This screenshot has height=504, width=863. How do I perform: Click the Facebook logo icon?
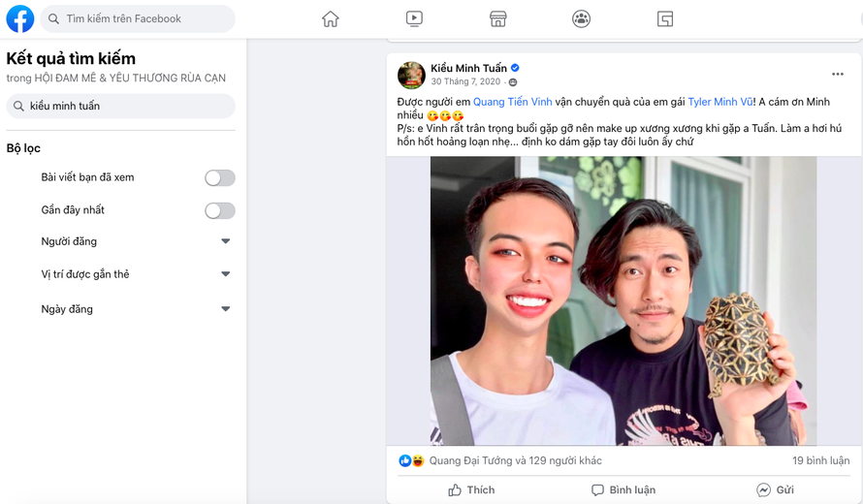point(20,18)
